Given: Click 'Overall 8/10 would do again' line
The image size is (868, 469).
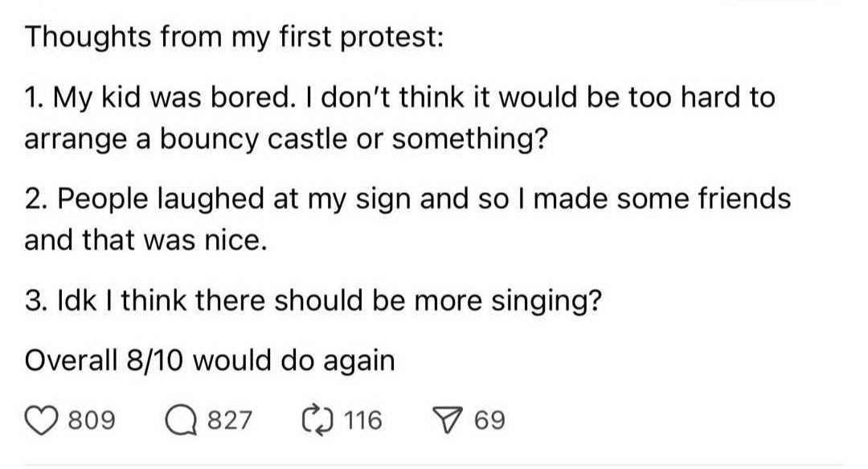Looking at the screenshot, I should [210, 361].
